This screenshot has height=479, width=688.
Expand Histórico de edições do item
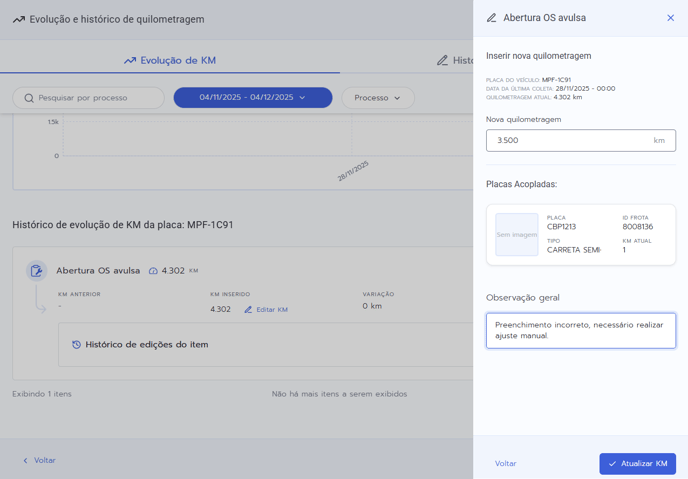[x=146, y=345]
